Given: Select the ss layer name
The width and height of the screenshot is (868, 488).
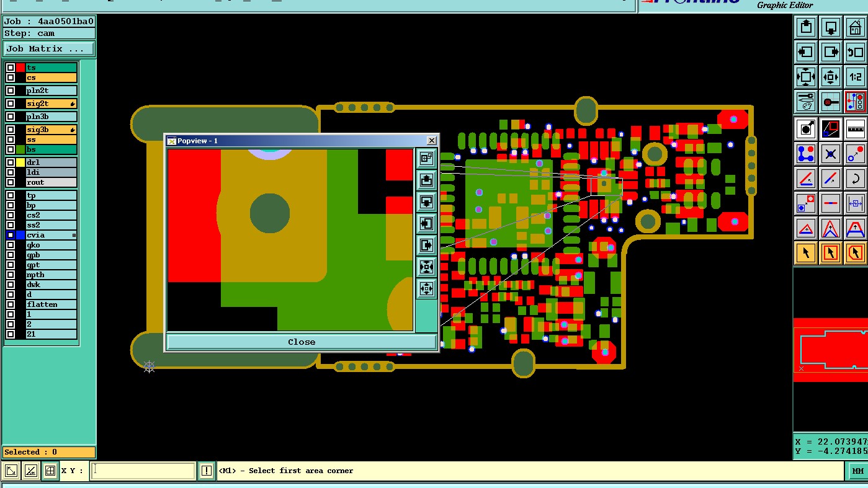Looking at the screenshot, I should (51, 140).
